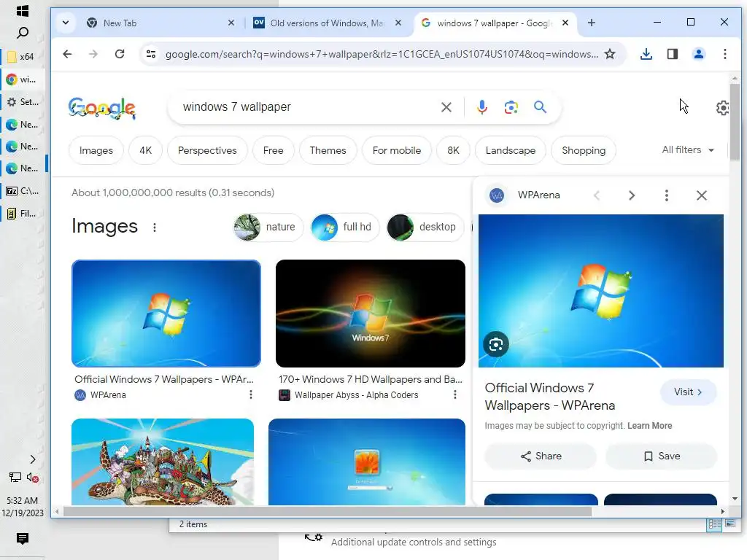The height and width of the screenshot is (560, 747).
Task: Open Chrome three-dot menu
Action: tap(724, 54)
